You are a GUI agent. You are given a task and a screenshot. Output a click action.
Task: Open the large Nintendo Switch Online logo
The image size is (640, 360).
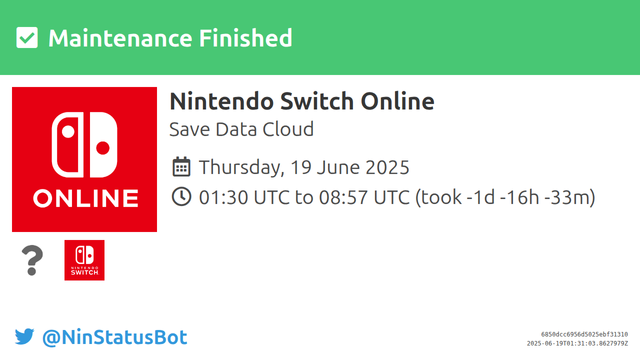(84, 159)
